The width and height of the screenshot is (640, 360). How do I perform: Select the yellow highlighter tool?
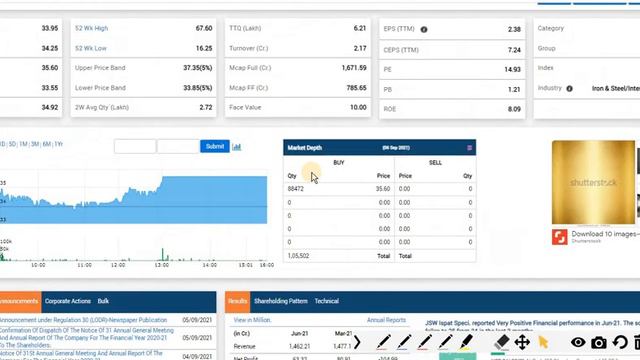click(466, 342)
